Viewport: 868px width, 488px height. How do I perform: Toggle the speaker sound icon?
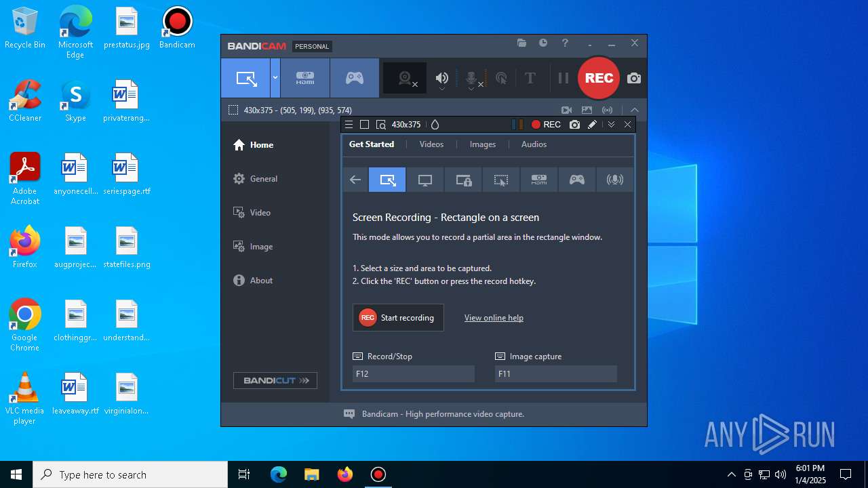click(x=442, y=77)
